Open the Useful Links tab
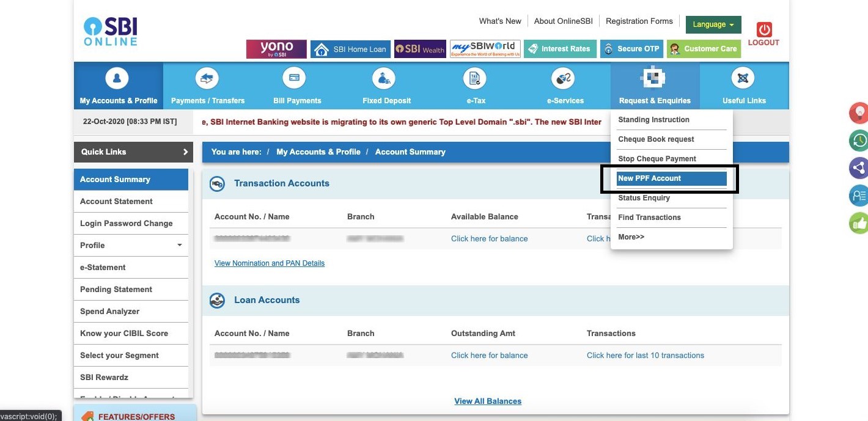The width and height of the screenshot is (868, 421). click(743, 86)
